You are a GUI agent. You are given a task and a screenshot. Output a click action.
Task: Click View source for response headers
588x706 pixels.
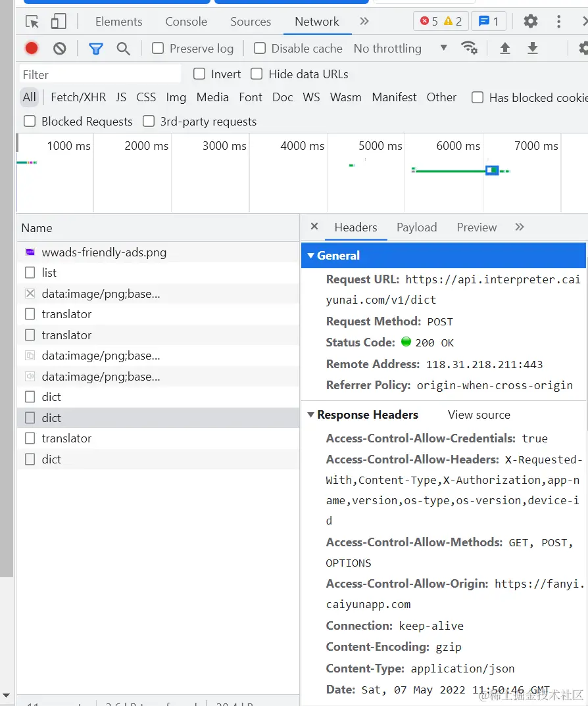click(x=479, y=415)
